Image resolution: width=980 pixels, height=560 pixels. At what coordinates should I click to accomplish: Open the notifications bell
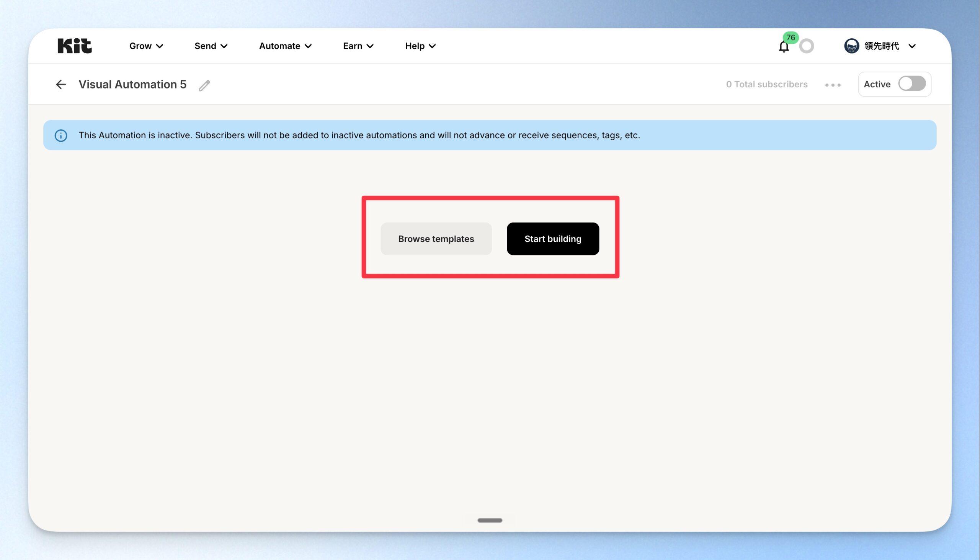click(x=784, y=46)
